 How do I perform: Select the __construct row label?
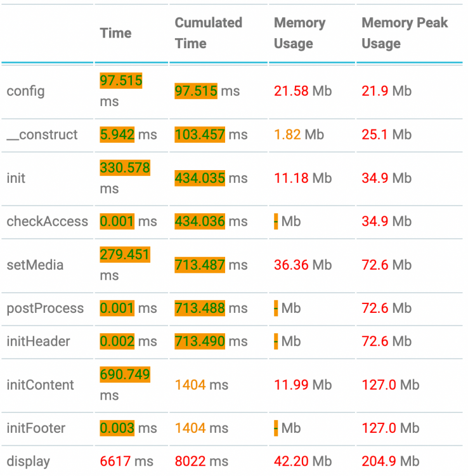(x=42, y=135)
